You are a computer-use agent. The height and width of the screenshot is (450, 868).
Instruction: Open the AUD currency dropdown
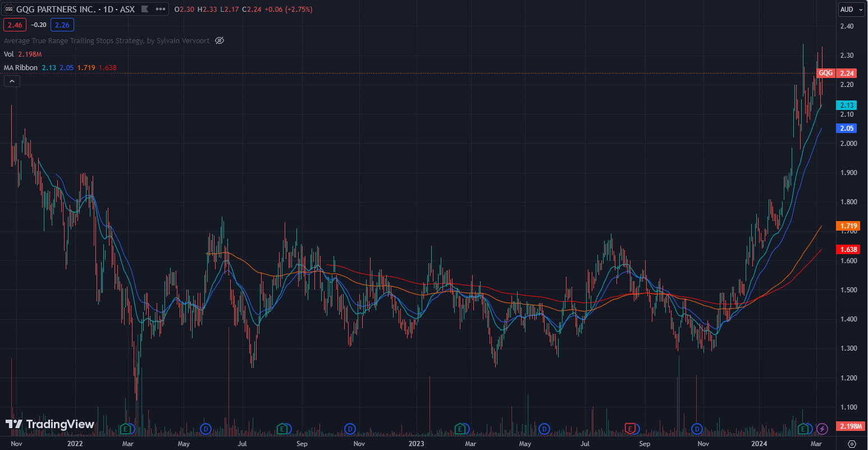click(852, 10)
